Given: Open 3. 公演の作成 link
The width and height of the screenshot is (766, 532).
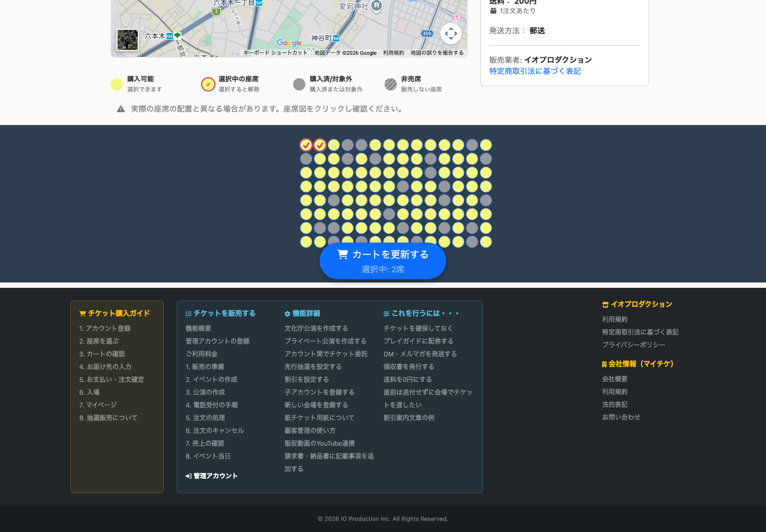Looking at the screenshot, I should tap(205, 393).
